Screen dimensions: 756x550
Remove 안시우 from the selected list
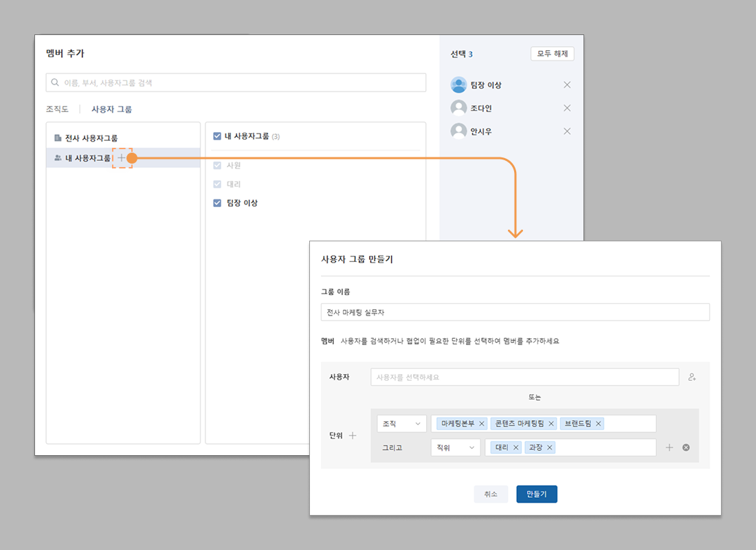[x=567, y=131]
